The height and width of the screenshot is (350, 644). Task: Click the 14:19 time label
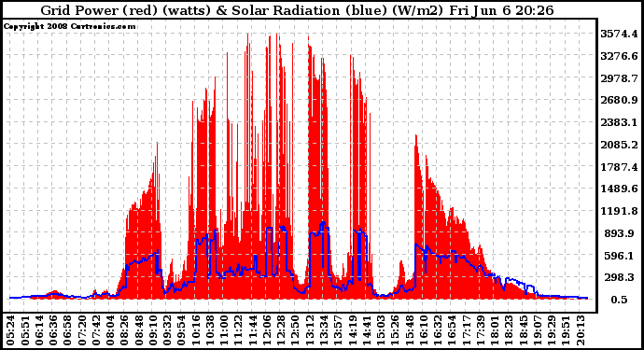[352, 330]
